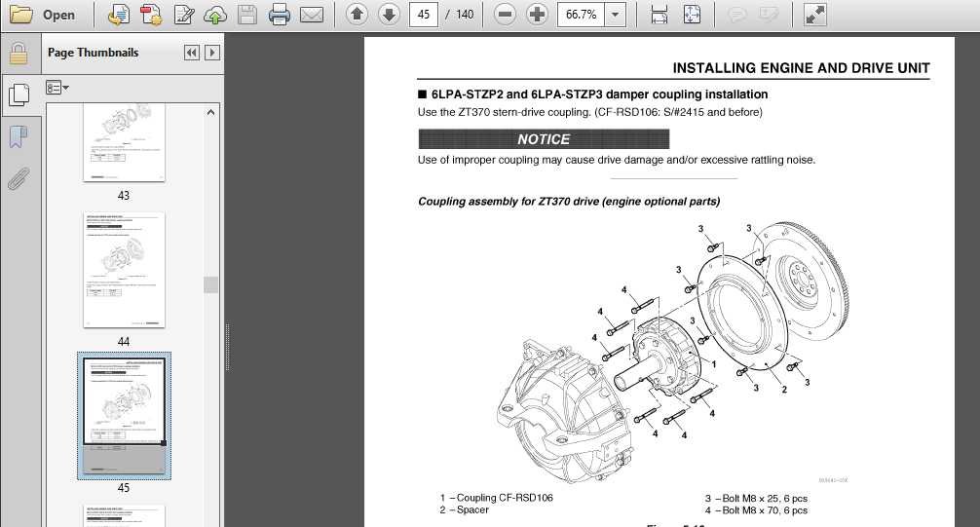Select page 44 thumbnail

(124, 270)
